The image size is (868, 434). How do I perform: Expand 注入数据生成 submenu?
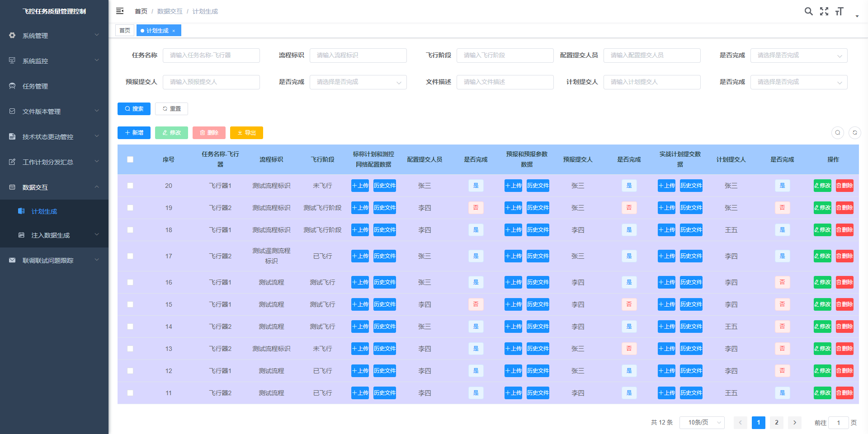[x=54, y=235]
